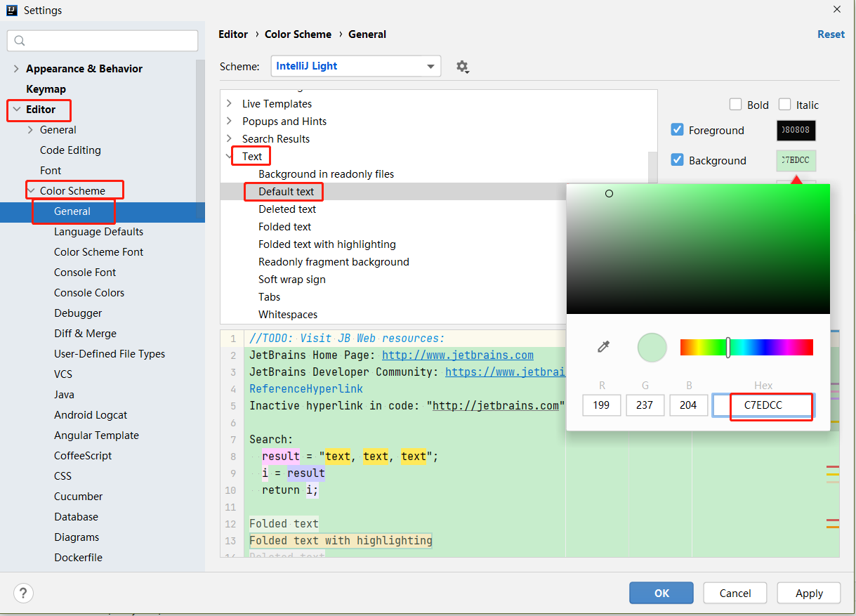Screen dimensions: 856x616
Task: Open the Code Editing settings page
Action: pyautogui.click(x=70, y=150)
